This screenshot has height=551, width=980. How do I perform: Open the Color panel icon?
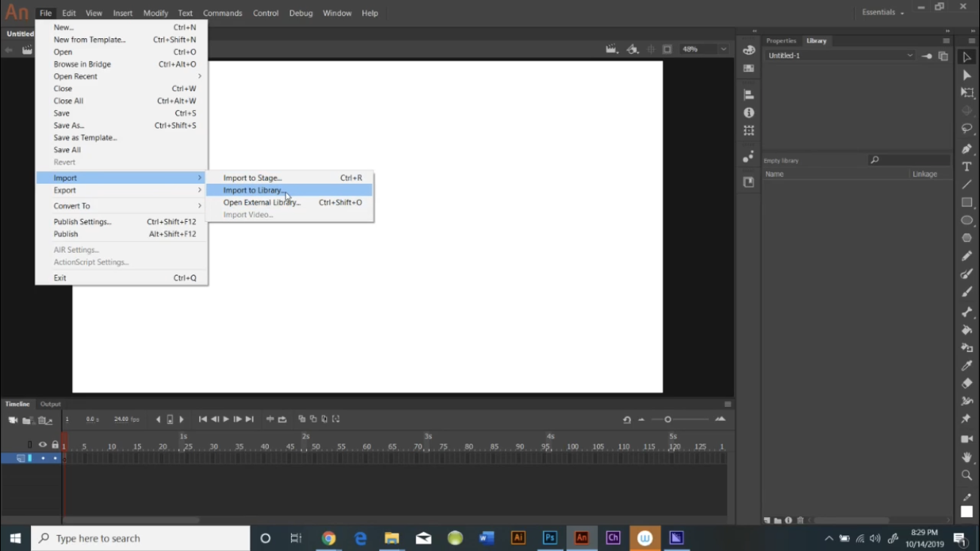click(x=749, y=50)
